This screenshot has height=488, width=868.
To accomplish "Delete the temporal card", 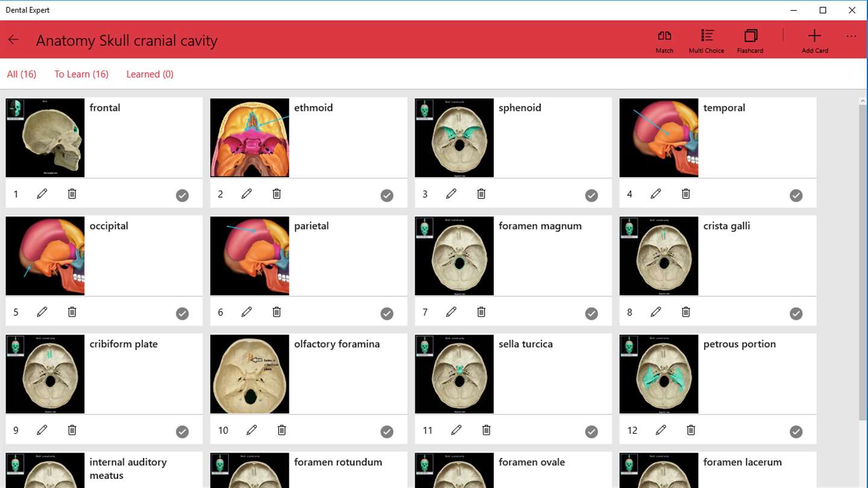I will pos(686,194).
